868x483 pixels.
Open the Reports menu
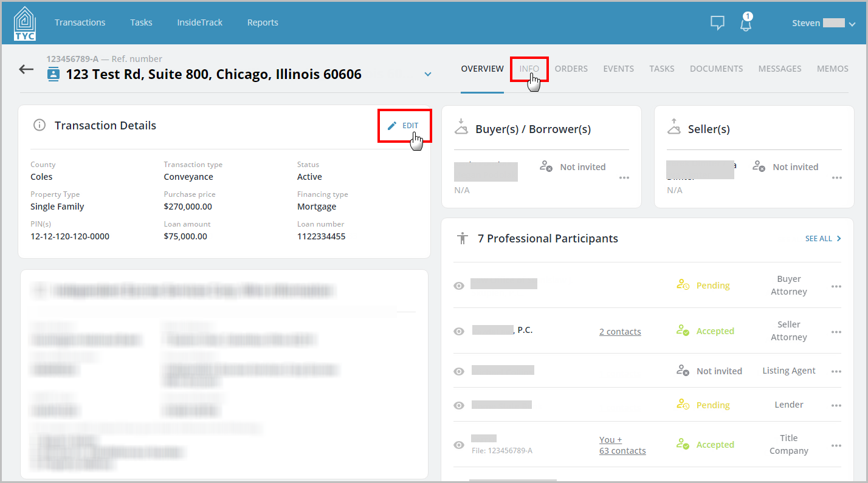point(263,22)
